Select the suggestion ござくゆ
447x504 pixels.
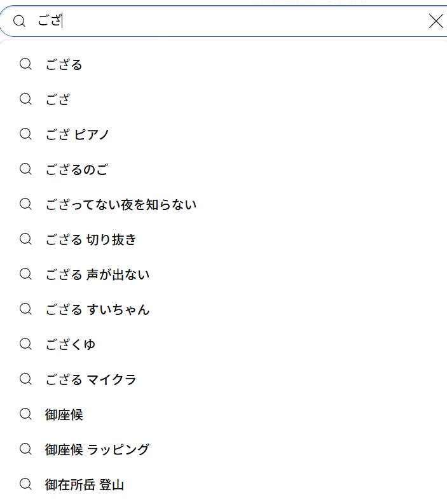pos(224,344)
